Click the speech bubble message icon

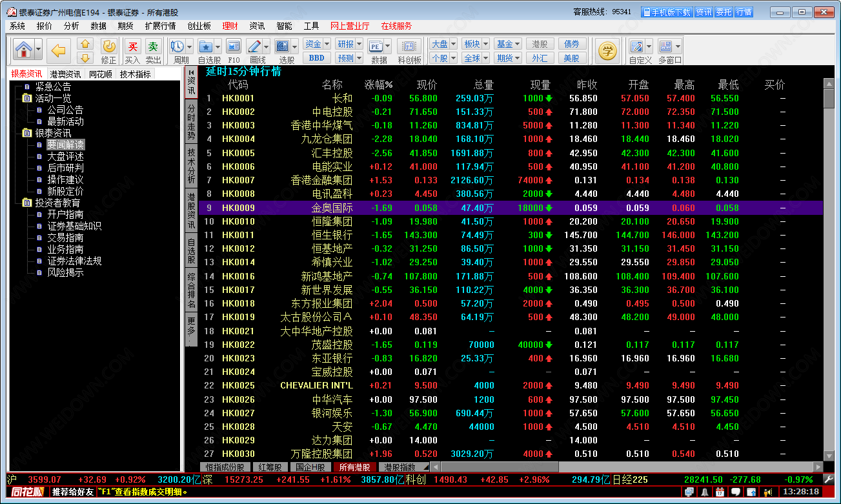736,492
